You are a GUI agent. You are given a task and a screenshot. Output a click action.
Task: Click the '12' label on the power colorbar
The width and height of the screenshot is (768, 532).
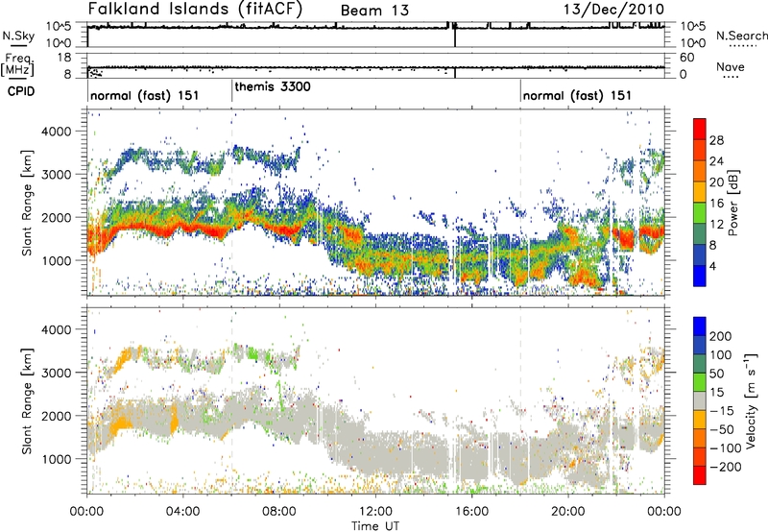(x=716, y=225)
